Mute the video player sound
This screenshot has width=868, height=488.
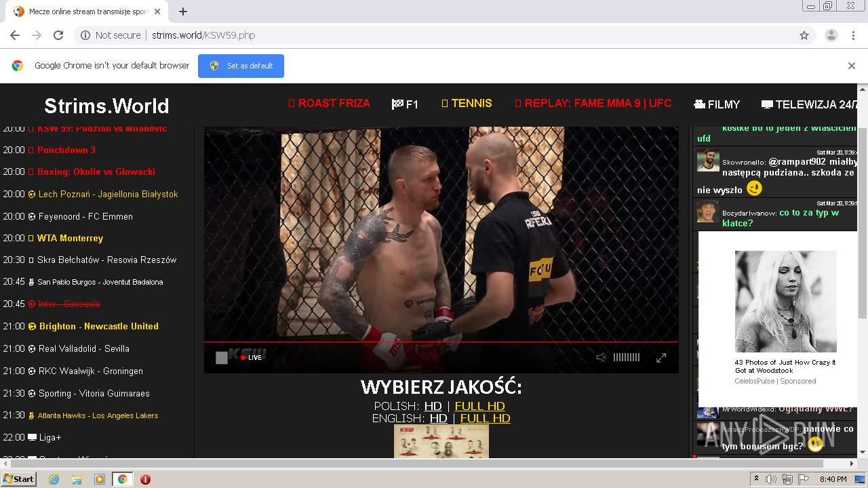point(601,357)
